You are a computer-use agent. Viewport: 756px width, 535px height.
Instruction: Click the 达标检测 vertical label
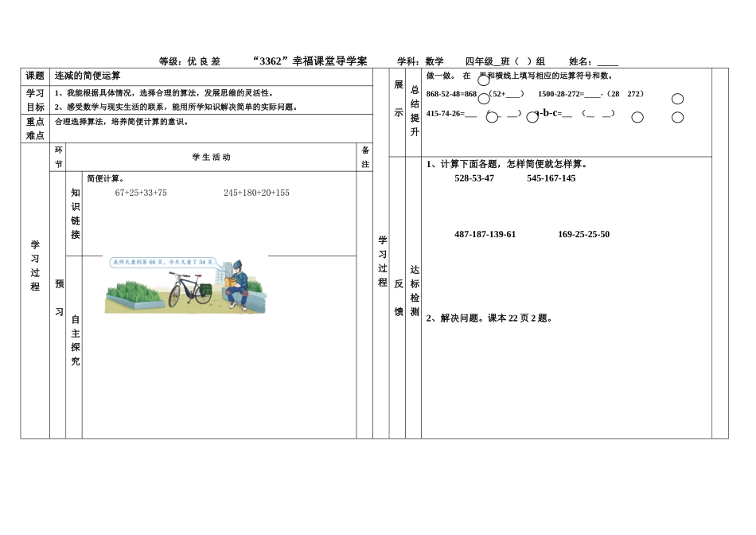point(415,291)
